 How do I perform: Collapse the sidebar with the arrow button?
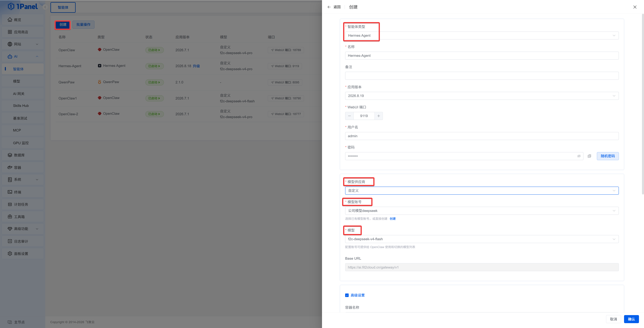tap(45, 7)
